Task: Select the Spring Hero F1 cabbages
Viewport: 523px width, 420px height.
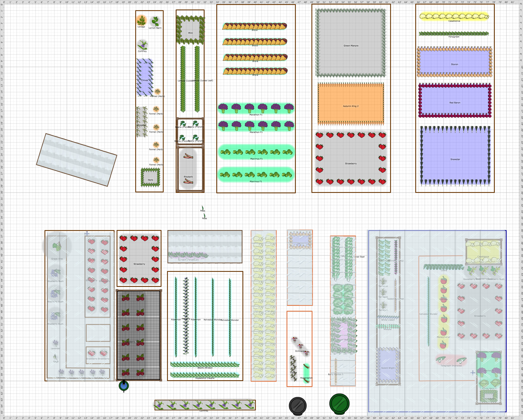Action: pyautogui.click(x=489, y=384)
